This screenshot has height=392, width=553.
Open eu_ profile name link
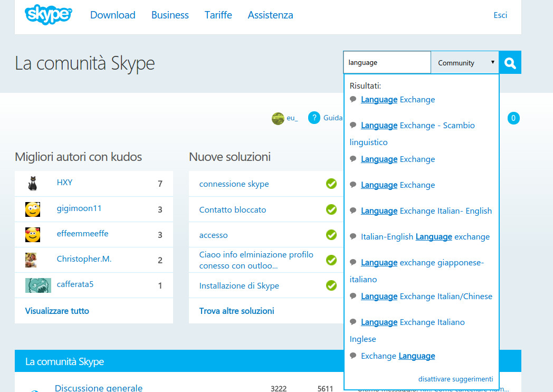[x=292, y=118]
